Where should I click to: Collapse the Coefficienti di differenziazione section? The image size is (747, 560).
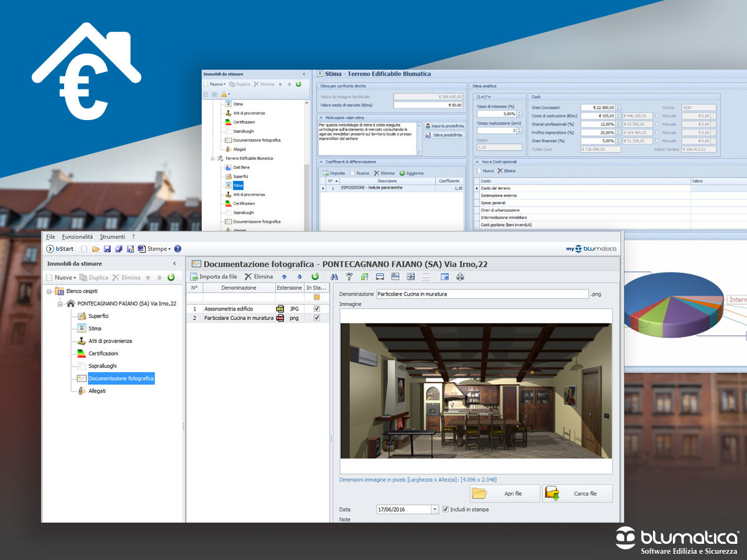pos(320,162)
